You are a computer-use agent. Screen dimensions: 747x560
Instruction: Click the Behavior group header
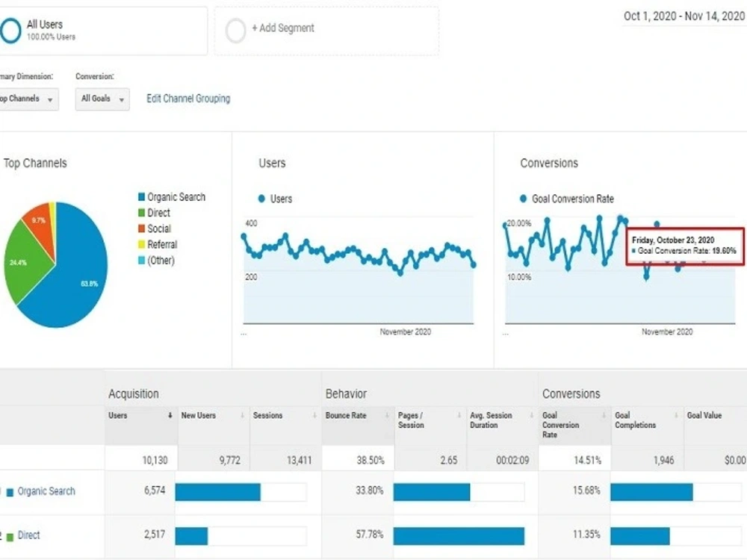(x=346, y=393)
